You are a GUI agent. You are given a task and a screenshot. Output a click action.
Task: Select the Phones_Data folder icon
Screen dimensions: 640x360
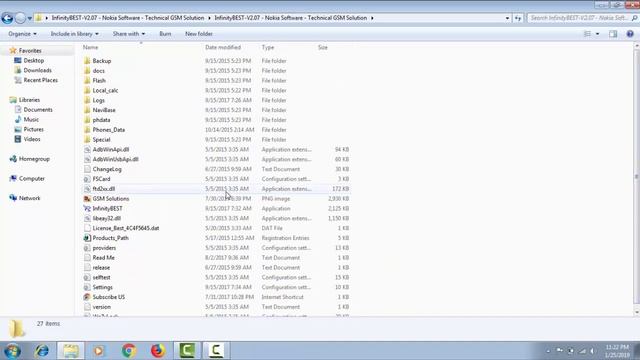[87, 129]
